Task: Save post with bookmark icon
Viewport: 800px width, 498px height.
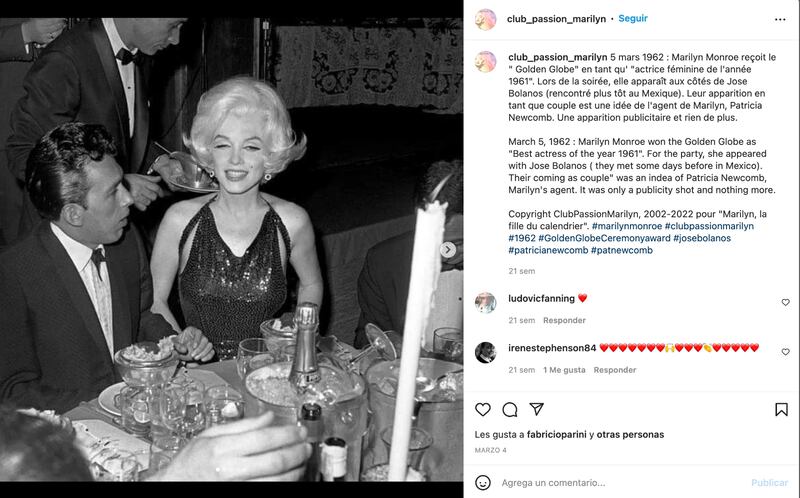Action: coord(781,409)
